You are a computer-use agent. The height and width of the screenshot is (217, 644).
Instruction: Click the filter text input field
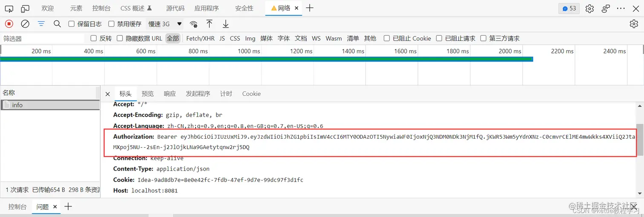click(x=43, y=38)
